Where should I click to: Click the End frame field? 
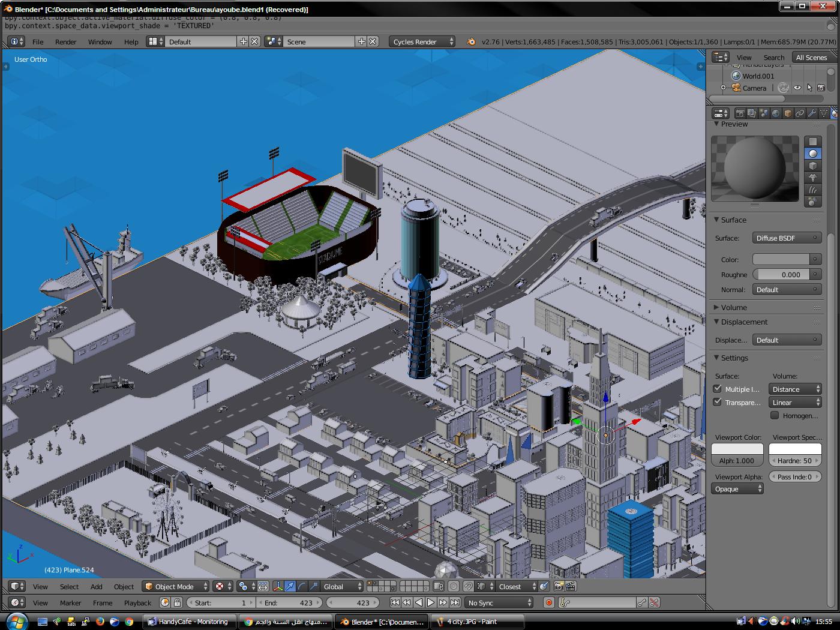289,602
